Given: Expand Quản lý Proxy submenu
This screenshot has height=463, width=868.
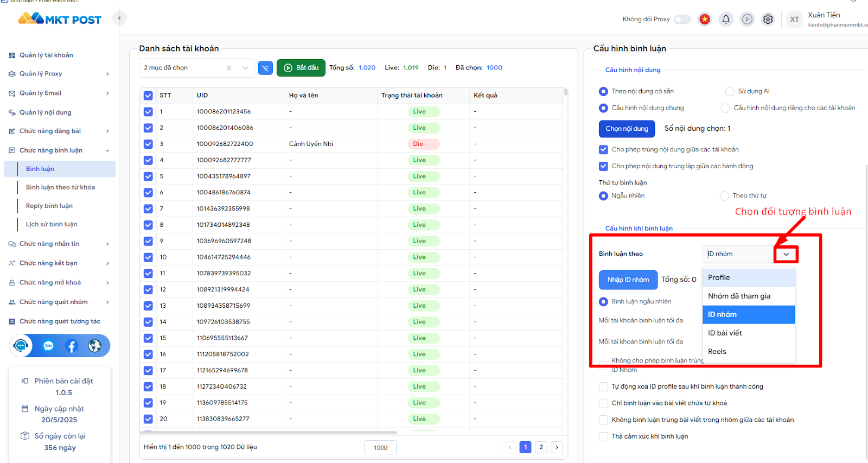Looking at the screenshot, I should click(x=107, y=74).
